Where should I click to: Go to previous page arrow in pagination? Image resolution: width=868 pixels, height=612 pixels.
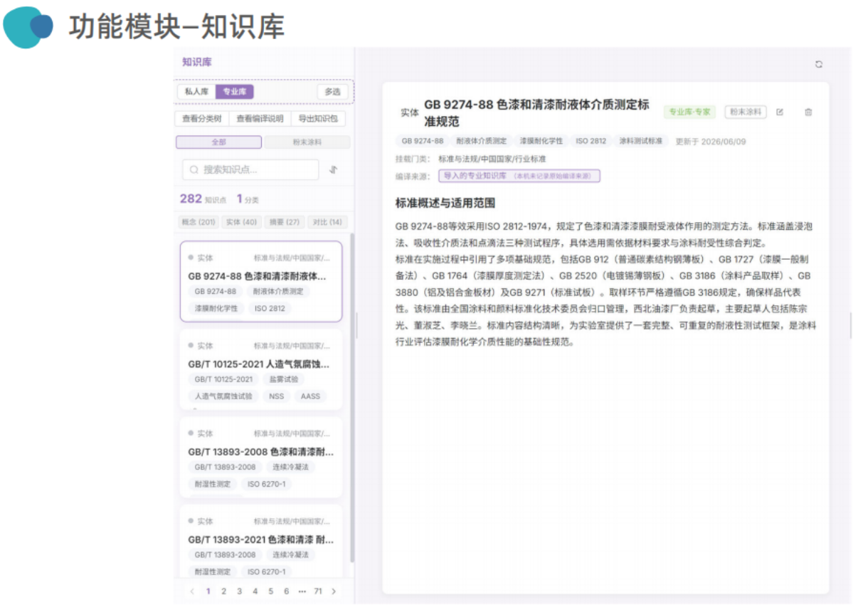(192, 591)
